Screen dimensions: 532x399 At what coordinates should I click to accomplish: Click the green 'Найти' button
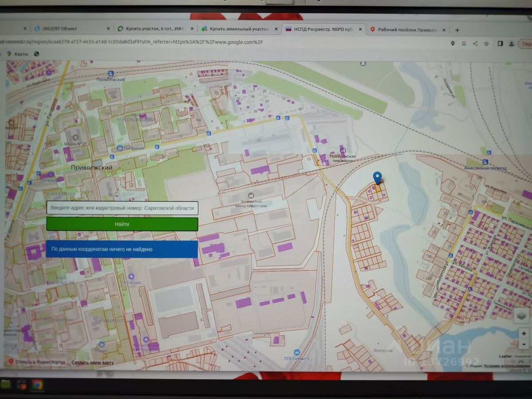tap(122, 224)
